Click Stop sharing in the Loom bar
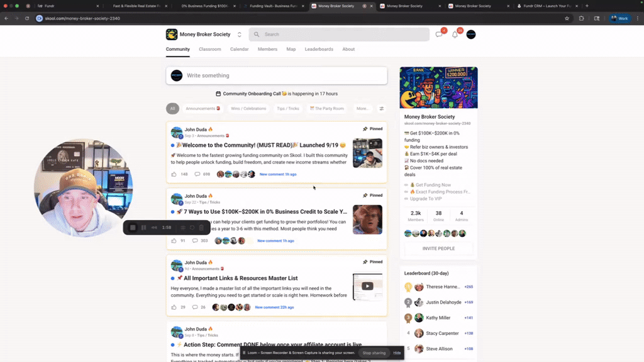 [374, 353]
